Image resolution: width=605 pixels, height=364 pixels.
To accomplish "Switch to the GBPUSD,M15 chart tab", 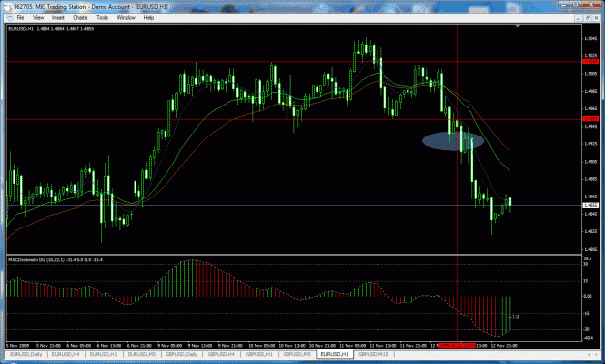I will (x=374, y=354).
